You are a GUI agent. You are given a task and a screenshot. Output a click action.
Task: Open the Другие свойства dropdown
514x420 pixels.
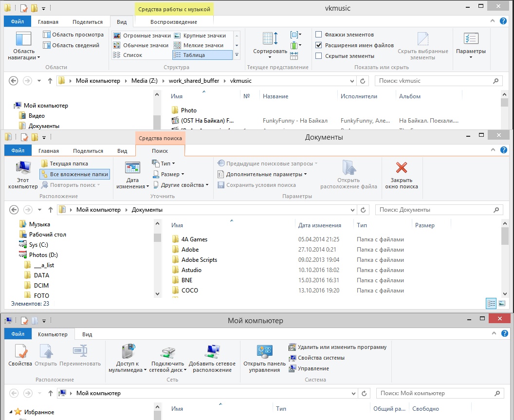tap(181, 185)
